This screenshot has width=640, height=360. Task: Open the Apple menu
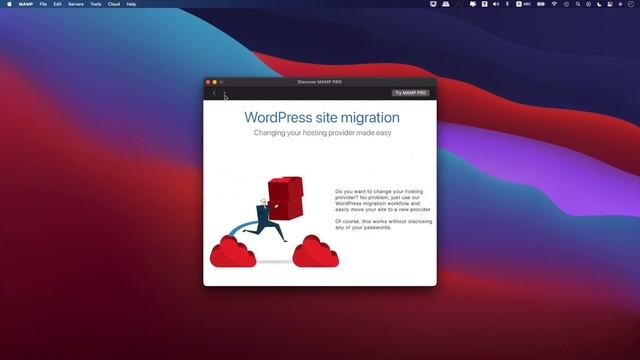tap(9, 4)
